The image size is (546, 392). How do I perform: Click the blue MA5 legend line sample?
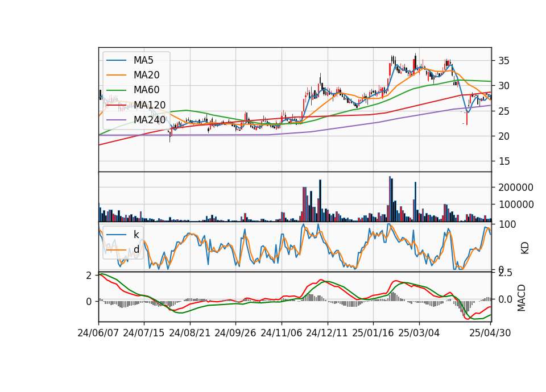(x=116, y=61)
